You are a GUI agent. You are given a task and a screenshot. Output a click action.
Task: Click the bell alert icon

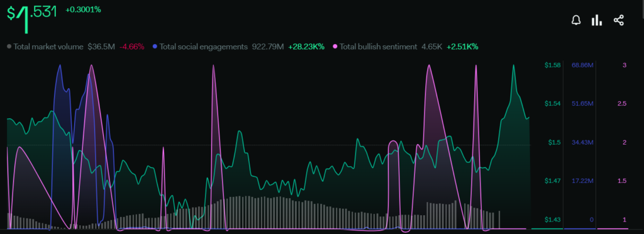(576, 20)
